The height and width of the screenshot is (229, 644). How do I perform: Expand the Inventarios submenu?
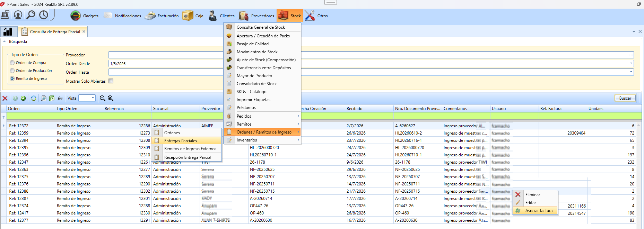coord(262,140)
